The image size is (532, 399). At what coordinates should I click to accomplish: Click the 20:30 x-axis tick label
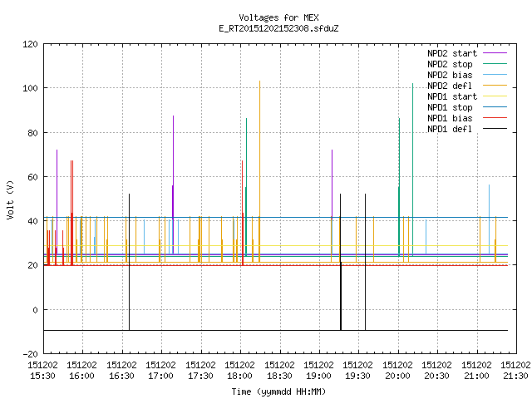437,376
